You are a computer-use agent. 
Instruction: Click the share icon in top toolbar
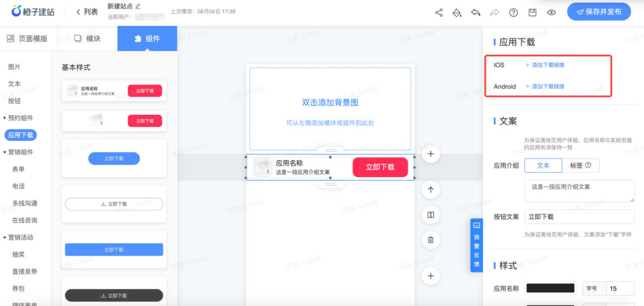(438, 13)
